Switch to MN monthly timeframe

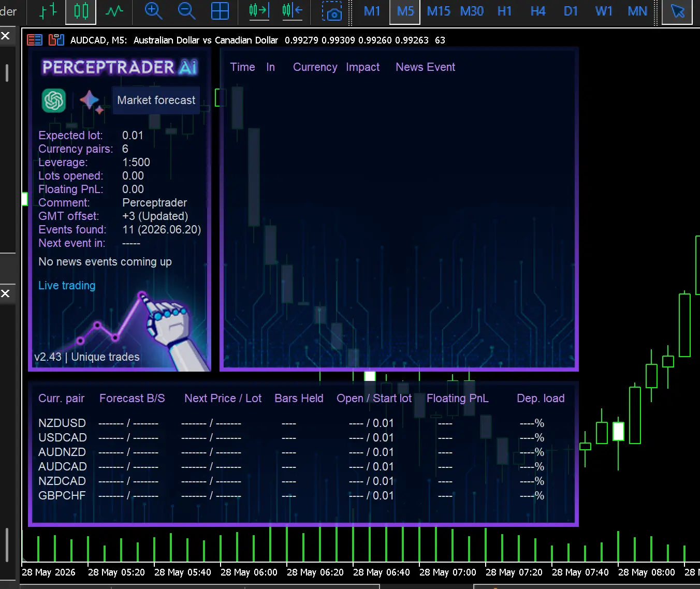[x=637, y=11]
